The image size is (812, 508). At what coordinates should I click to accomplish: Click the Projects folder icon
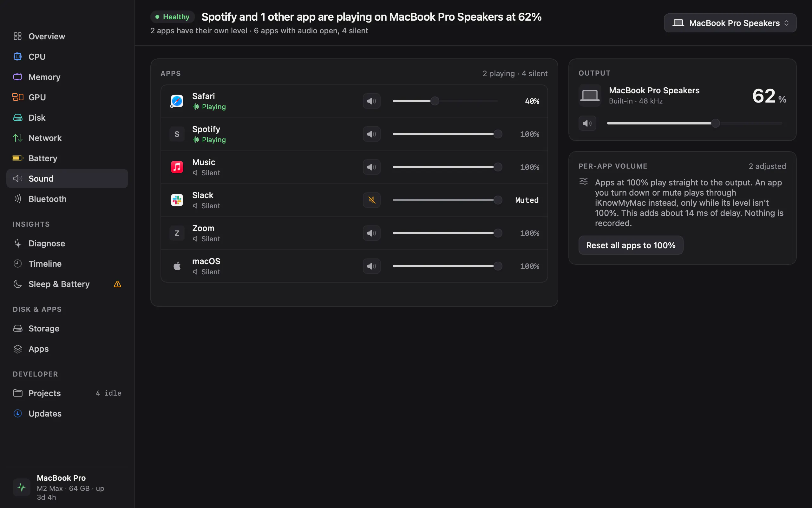click(18, 393)
